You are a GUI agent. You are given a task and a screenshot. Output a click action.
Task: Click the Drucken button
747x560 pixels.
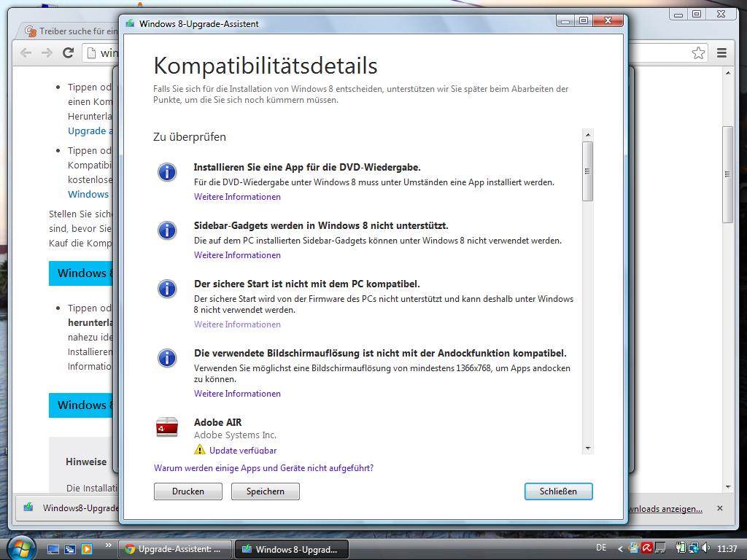(188, 491)
